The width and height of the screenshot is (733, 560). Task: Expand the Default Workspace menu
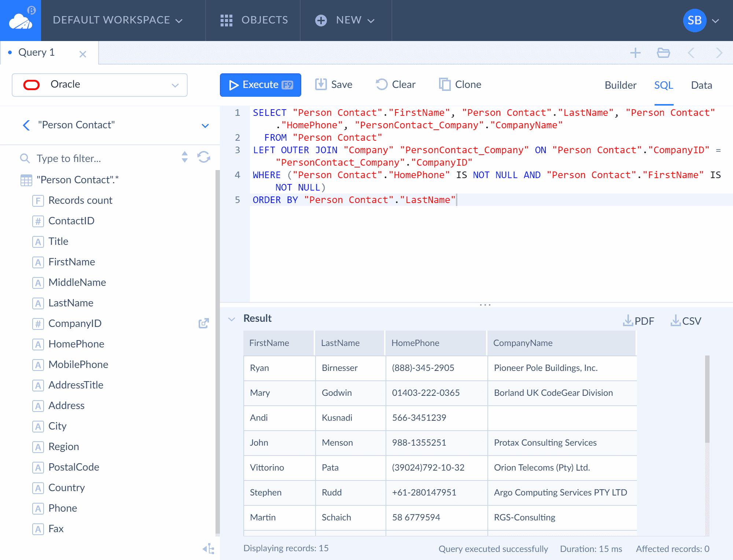pyautogui.click(x=117, y=20)
